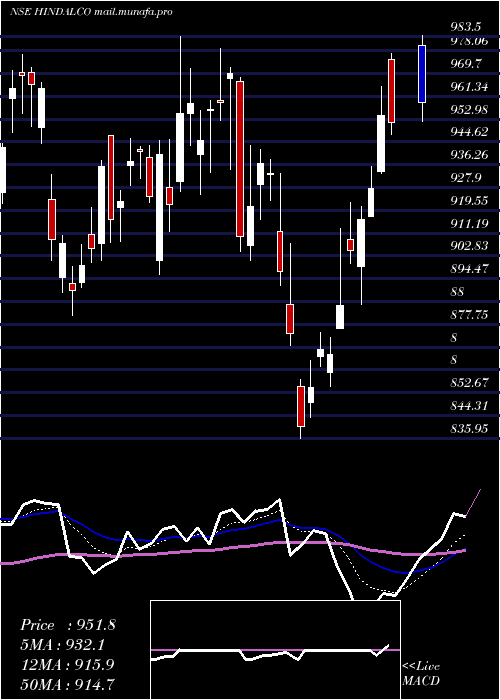Select the 978.06 price axis label
The height and width of the screenshot is (700, 500).
point(469,41)
